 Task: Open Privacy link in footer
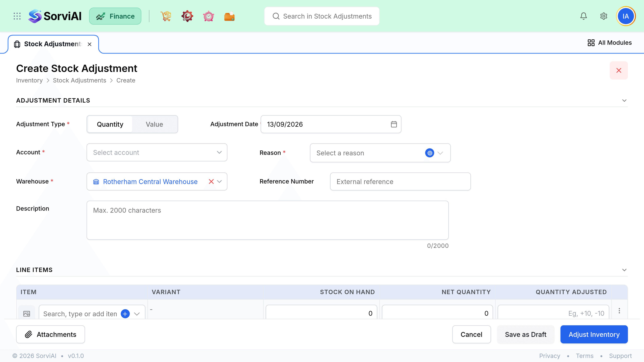click(550, 356)
